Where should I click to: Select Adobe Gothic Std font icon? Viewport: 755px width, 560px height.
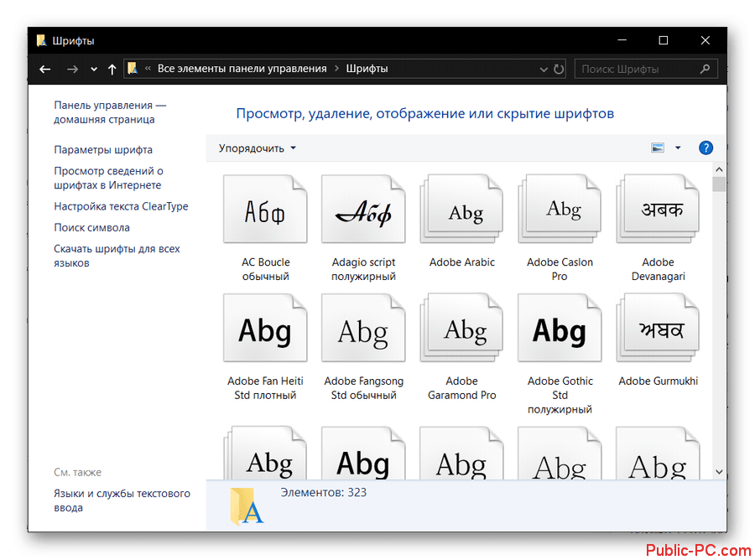[x=560, y=329]
